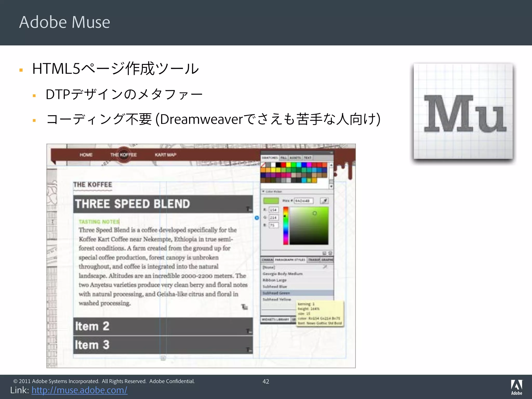Click the delete swatch trash icon
The height and width of the screenshot is (399, 532).
(330, 253)
